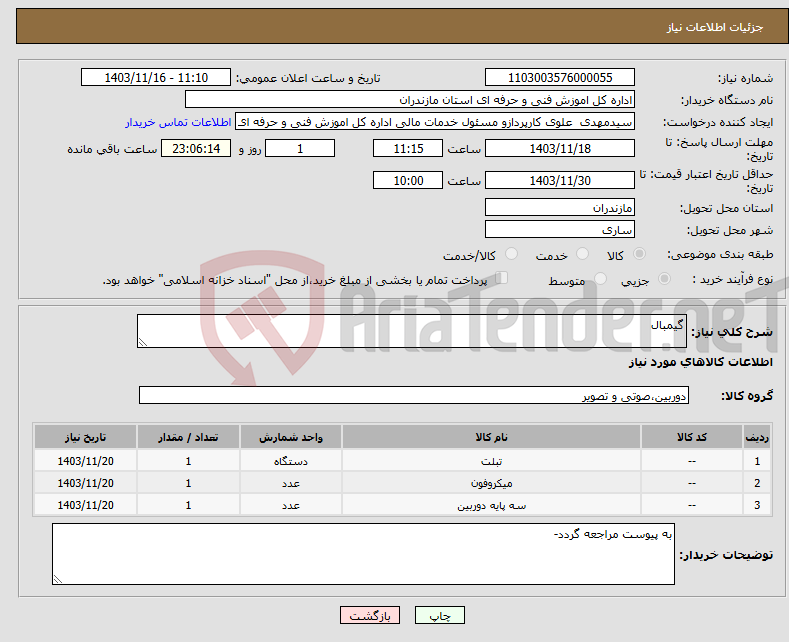Click the واحد شمارش column header
789x642 pixels.
coord(291,437)
